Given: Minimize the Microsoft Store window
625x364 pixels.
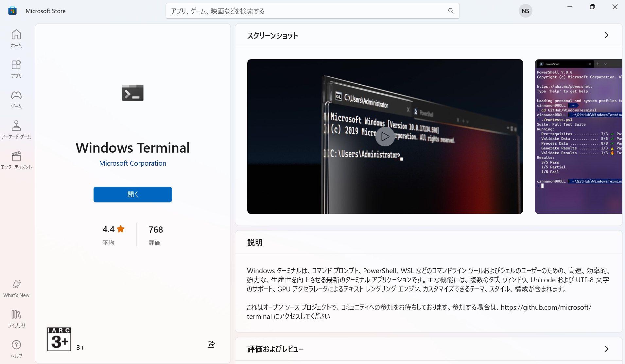Looking at the screenshot, I should pyautogui.click(x=570, y=7).
